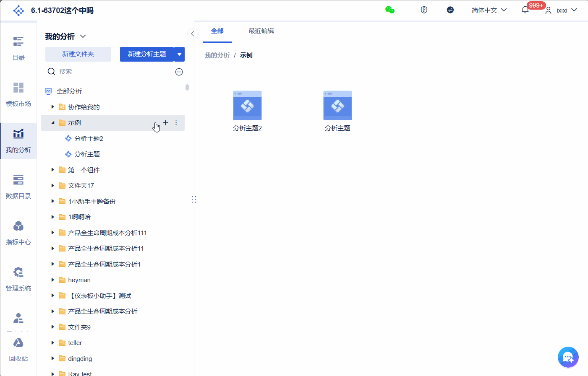
Task: Expand the 协作给我的 folder
Action: (53, 107)
